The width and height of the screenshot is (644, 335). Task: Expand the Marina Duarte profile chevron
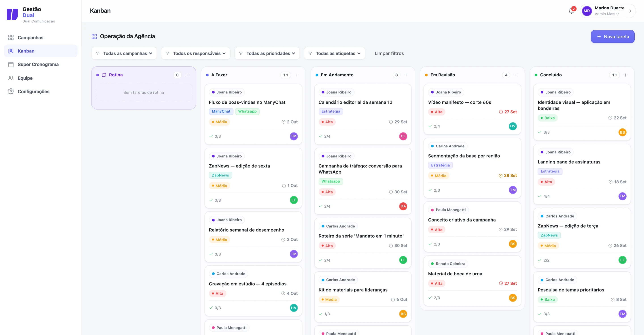(x=630, y=11)
